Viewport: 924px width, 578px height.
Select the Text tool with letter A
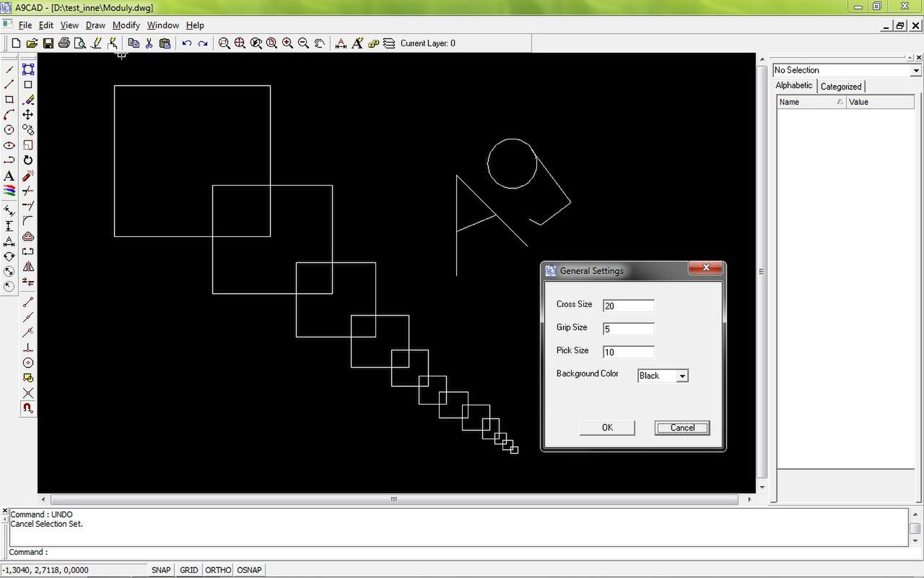point(9,176)
